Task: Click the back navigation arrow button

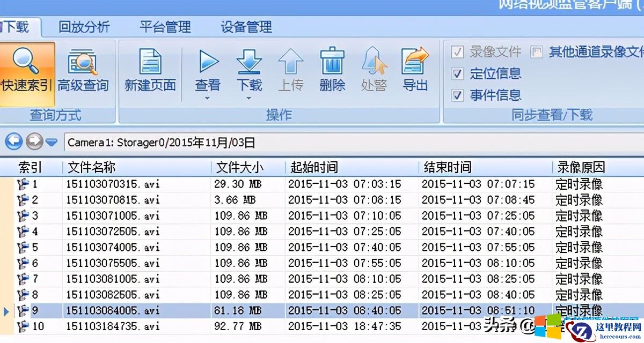Action: click(13, 142)
